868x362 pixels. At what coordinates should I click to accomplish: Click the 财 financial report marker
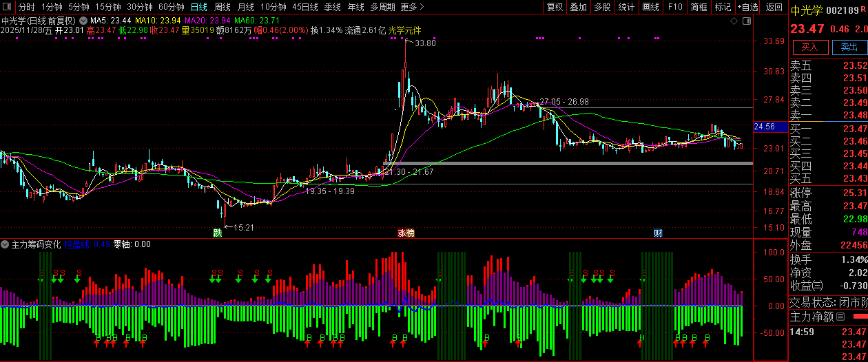(659, 233)
